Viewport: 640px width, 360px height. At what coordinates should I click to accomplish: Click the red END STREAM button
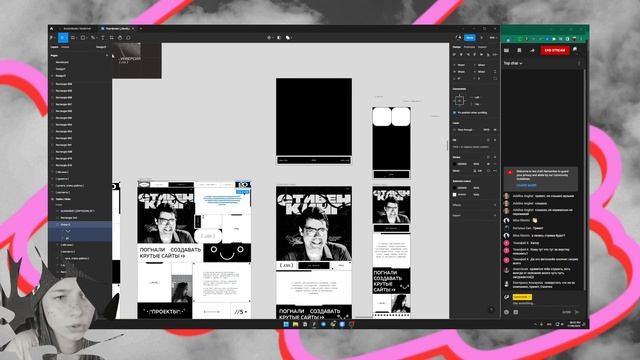555,50
